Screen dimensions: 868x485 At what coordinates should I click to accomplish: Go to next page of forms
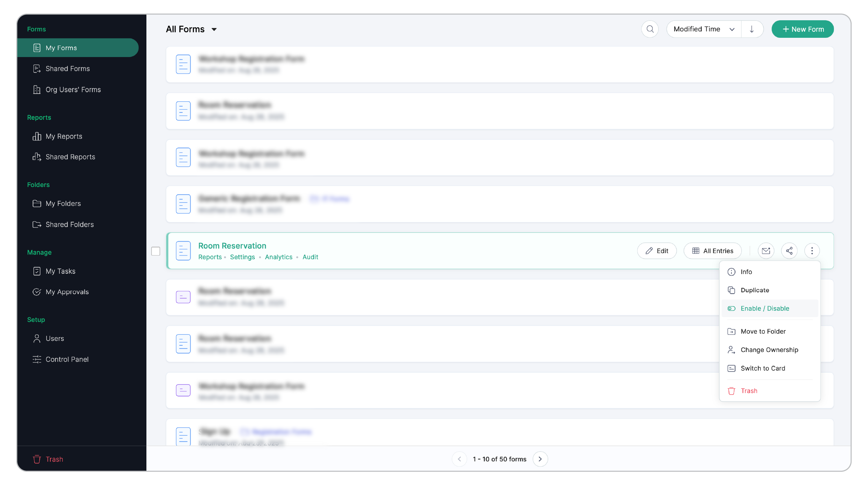pyautogui.click(x=540, y=459)
